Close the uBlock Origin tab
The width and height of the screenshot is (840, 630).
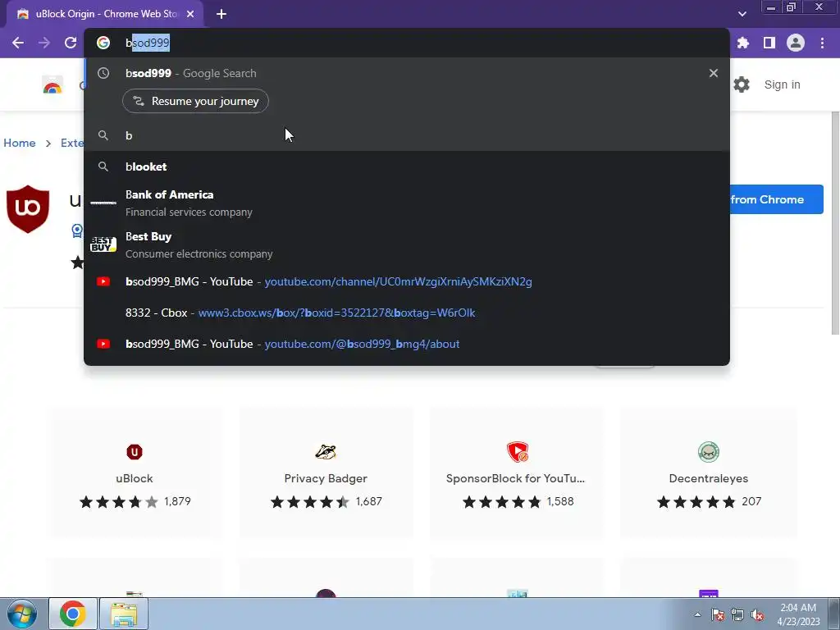190,14
